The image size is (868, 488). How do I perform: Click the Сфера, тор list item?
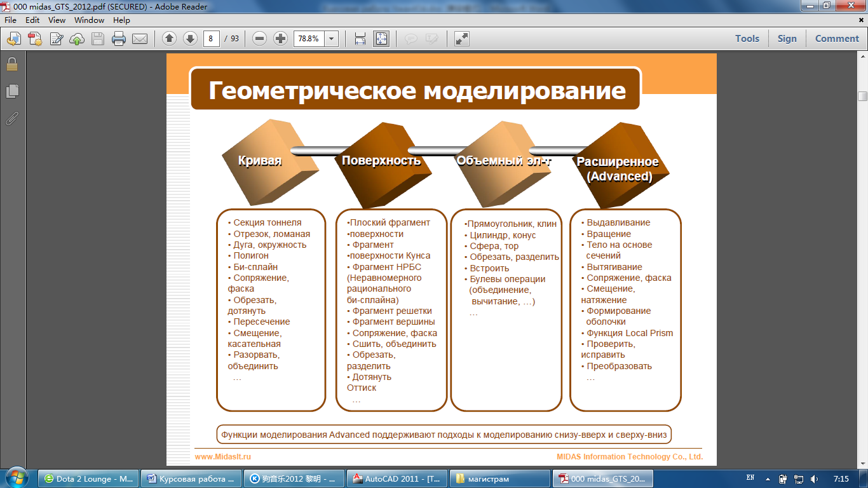tap(492, 246)
